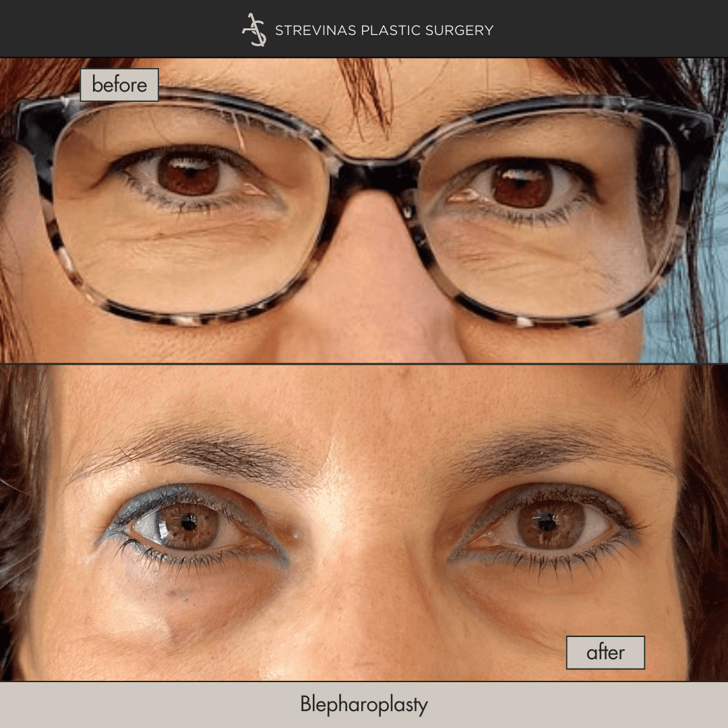Select the "after" label badge
This screenshot has width=728, height=728.
[605, 652]
